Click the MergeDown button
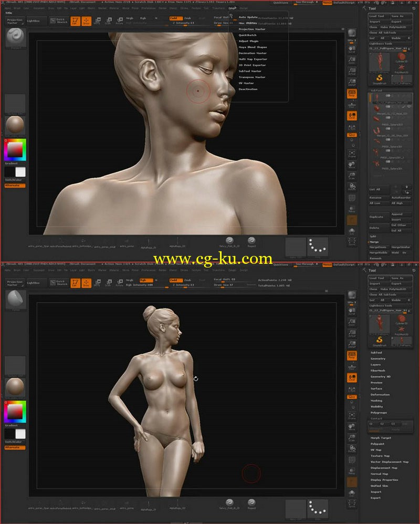 (x=379, y=248)
